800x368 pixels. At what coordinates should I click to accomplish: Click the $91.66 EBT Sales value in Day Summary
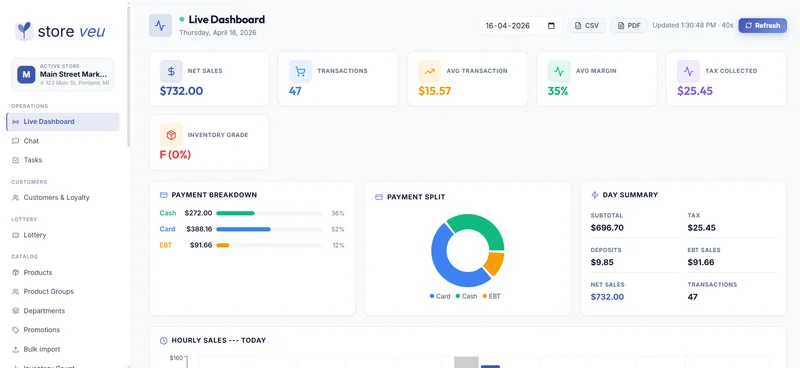point(701,262)
